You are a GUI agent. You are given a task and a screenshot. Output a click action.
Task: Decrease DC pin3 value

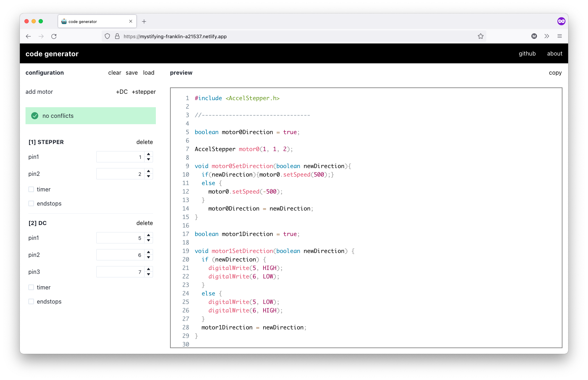pos(149,275)
